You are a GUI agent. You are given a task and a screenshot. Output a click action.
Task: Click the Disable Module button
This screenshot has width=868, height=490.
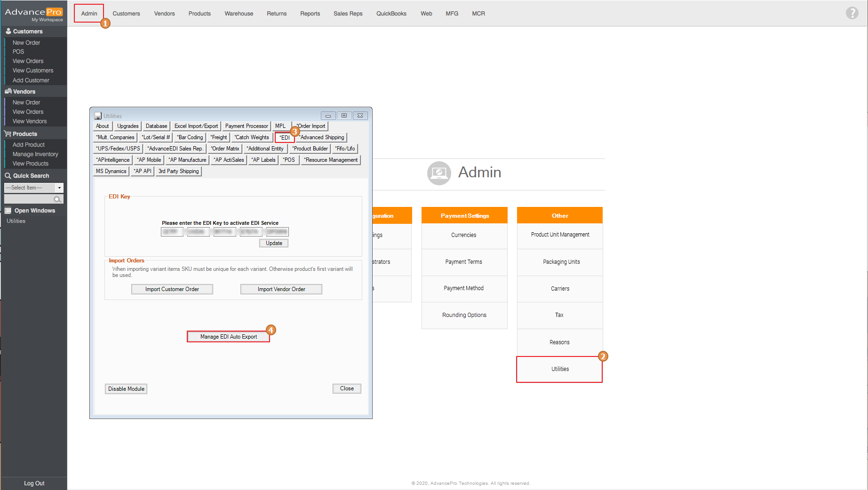[126, 389]
